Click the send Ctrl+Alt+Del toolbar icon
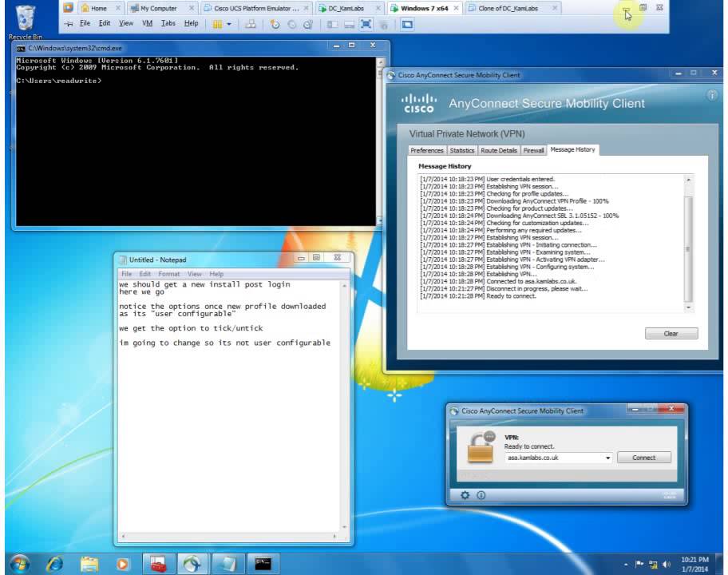The height and width of the screenshot is (575, 728). point(251,24)
